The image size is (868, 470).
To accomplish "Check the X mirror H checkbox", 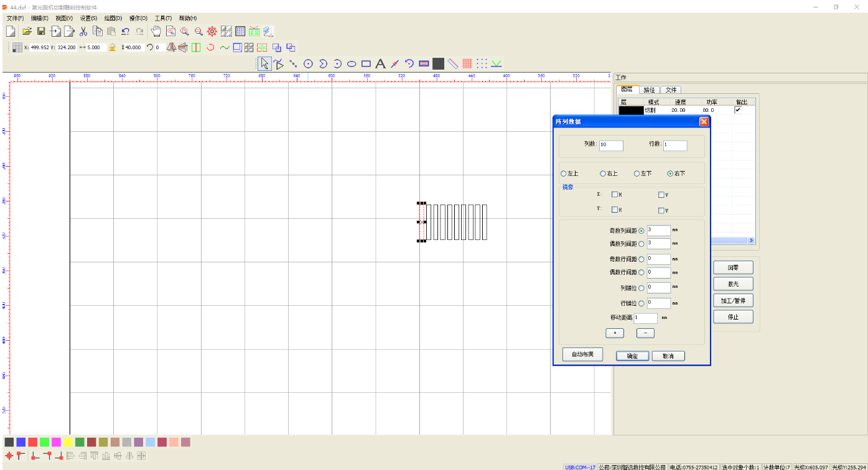I will 614,195.
